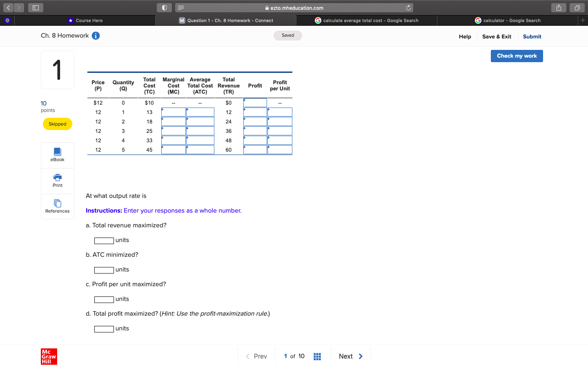Switch to the Course Hero tab
Viewport: 588px width, 368px height.
point(85,20)
